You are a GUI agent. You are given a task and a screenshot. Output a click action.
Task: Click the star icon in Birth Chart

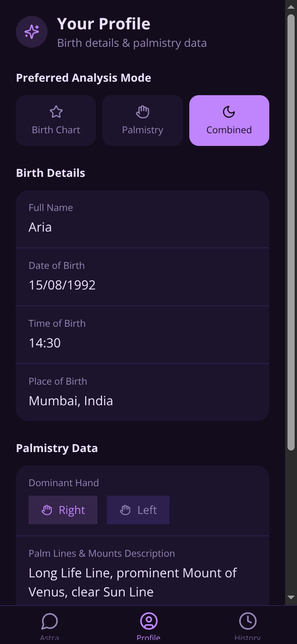[56, 112]
